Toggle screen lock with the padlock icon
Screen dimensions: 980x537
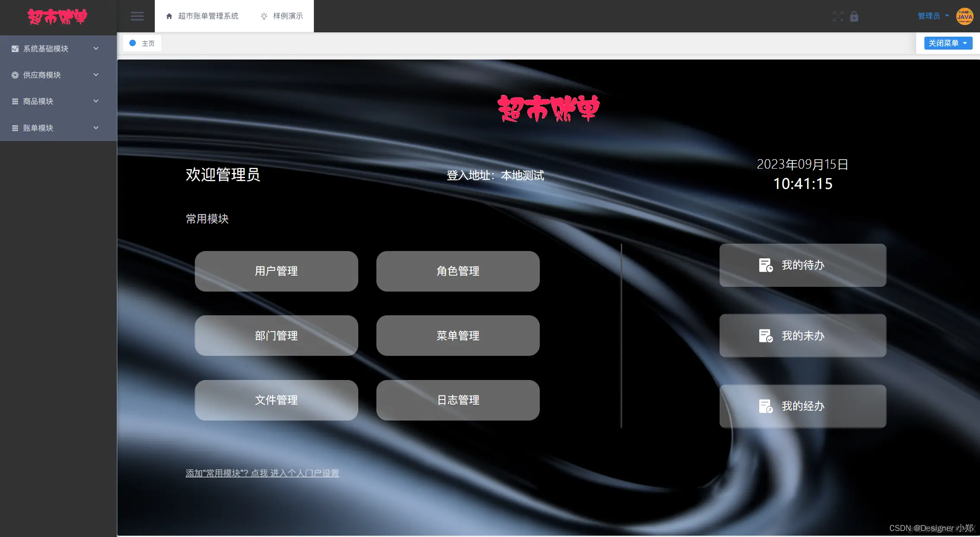854,16
